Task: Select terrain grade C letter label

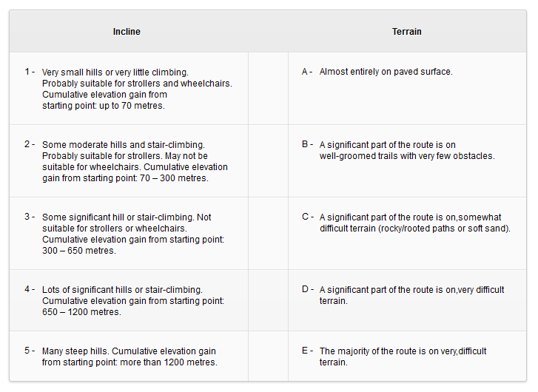Action: click(x=307, y=217)
